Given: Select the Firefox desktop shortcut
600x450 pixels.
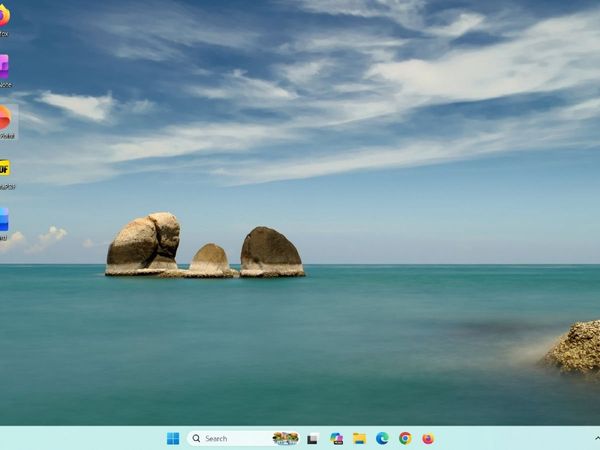Looking at the screenshot, I should pyautogui.click(x=4, y=20).
